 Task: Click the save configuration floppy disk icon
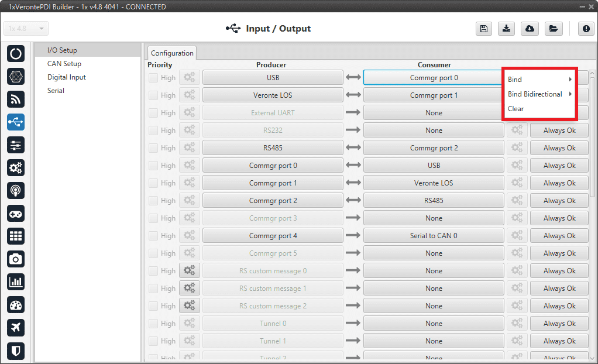point(483,29)
